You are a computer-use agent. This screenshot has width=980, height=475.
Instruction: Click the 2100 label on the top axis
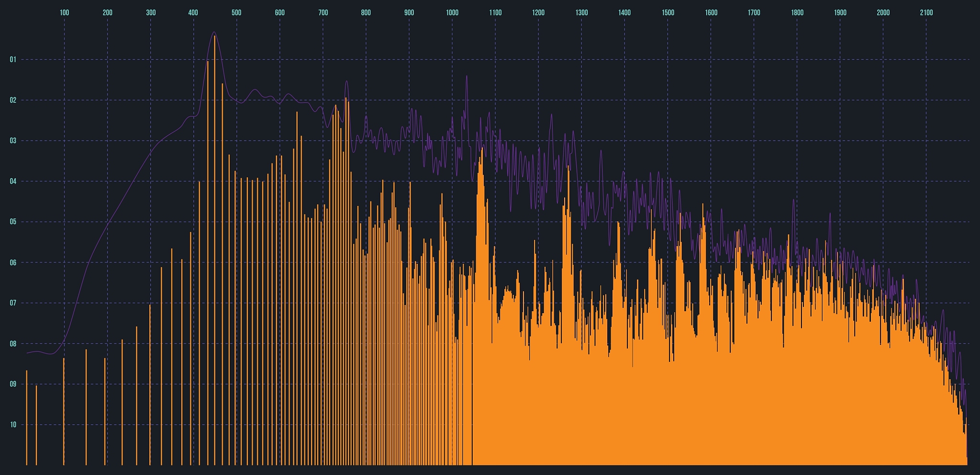(926, 13)
